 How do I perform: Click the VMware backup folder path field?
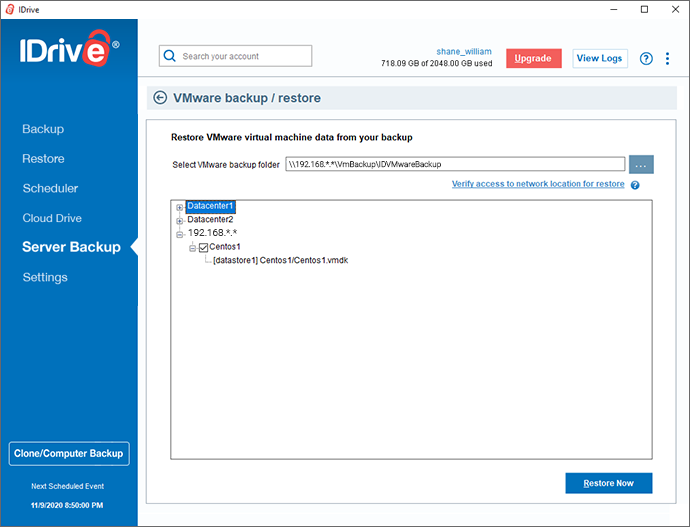(x=455, y=164)
